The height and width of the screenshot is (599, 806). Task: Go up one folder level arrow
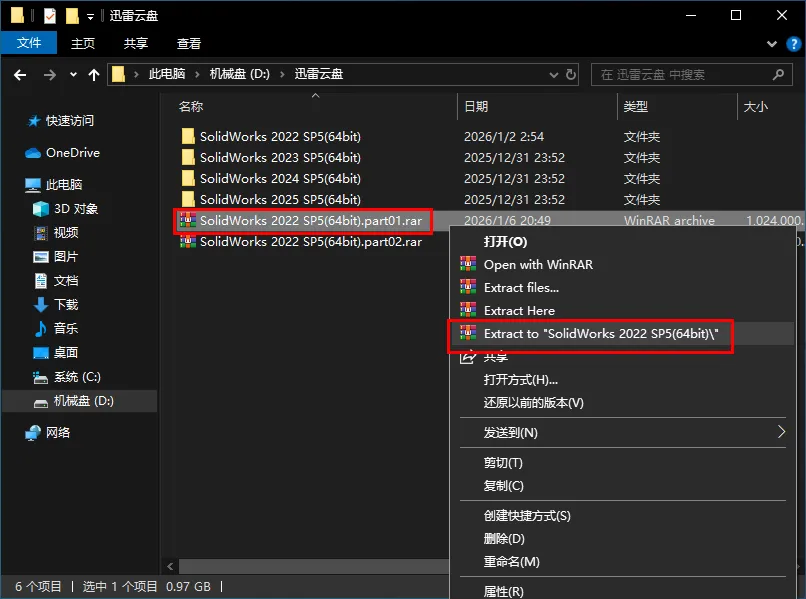tap(94, 75)
